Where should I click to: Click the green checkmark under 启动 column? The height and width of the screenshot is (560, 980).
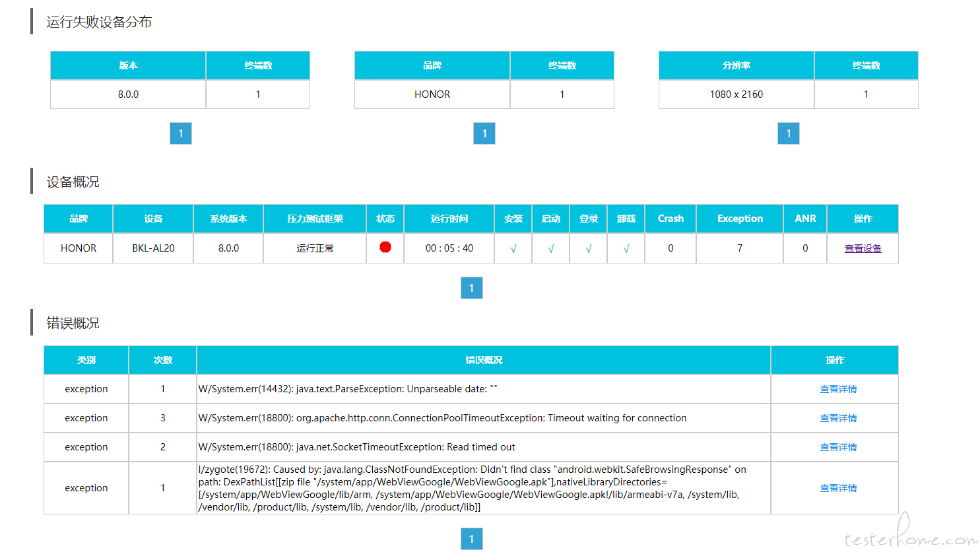coord(551,249)
